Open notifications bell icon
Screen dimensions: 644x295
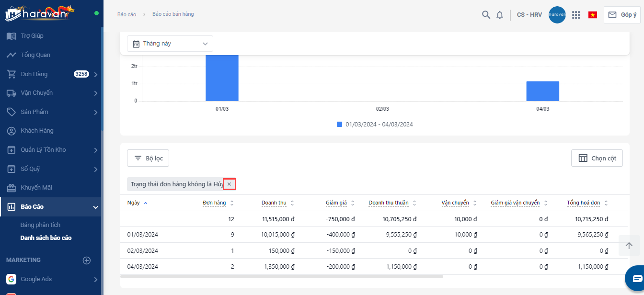point(500,15)
